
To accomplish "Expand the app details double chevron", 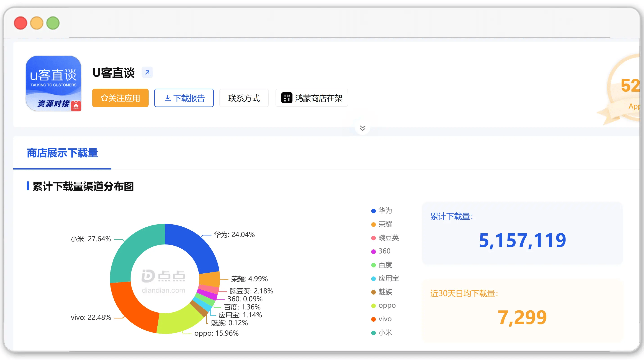I will 363,128.
